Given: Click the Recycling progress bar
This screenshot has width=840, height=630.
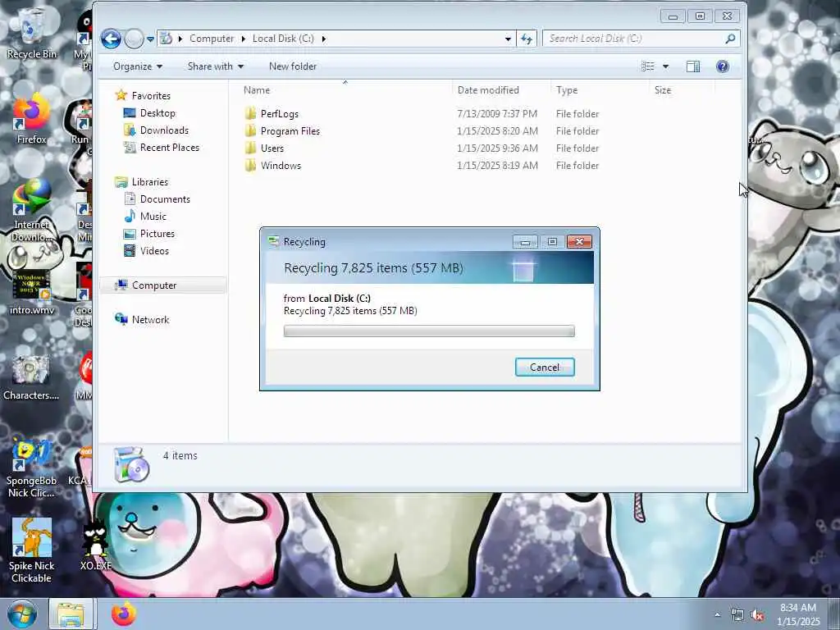Looking at the screenshot, I should (429, 331).
